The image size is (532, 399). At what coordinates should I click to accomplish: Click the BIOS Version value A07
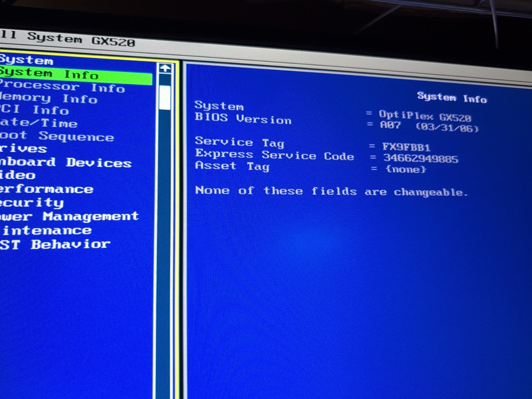[390, 125]
